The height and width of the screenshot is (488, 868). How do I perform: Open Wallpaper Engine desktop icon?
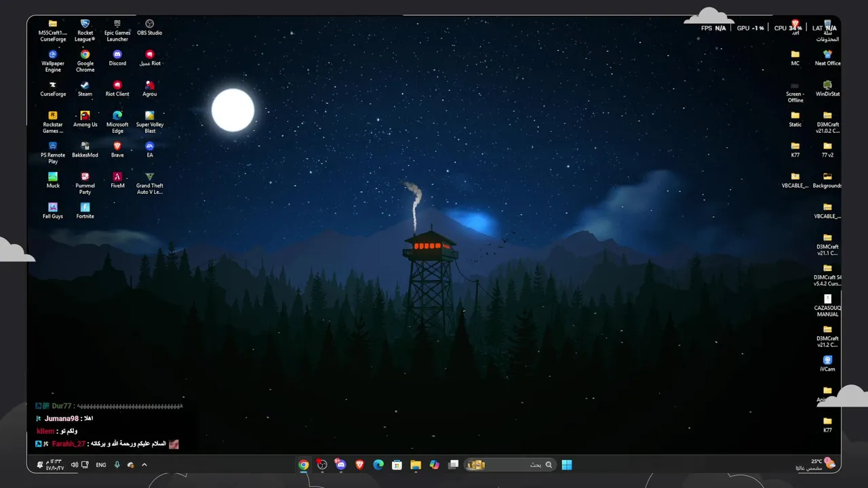[x=53, y=61]
